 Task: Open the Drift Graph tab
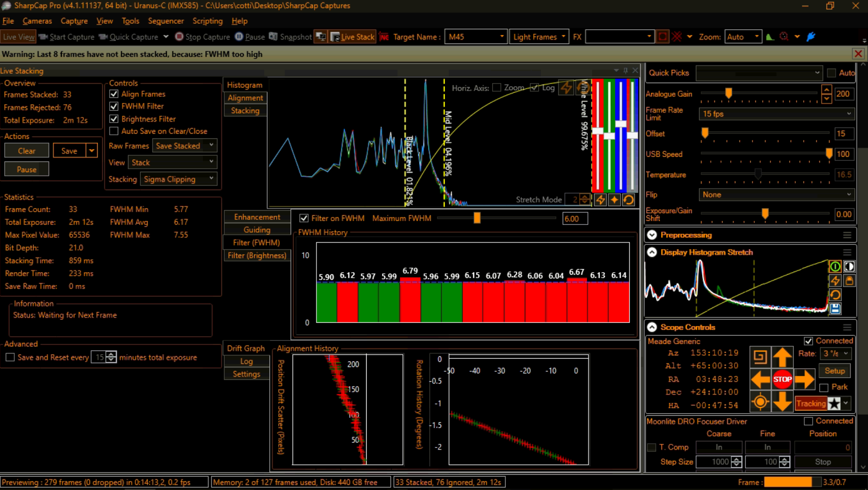pyautogui.click(x=246, y=349)
